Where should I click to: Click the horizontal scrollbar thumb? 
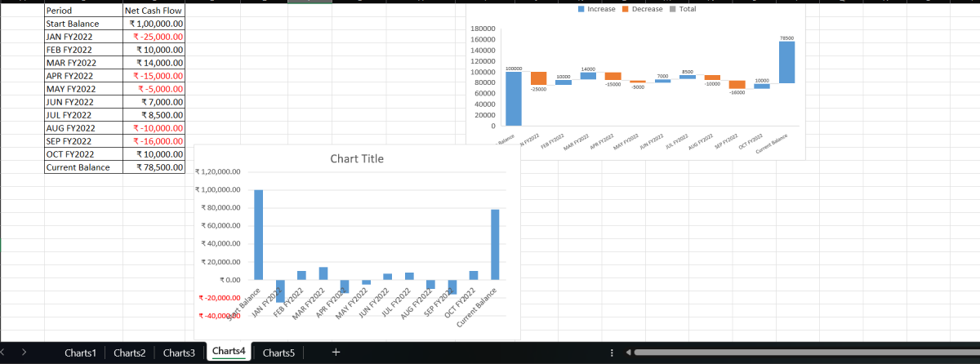tap(800, 353)
